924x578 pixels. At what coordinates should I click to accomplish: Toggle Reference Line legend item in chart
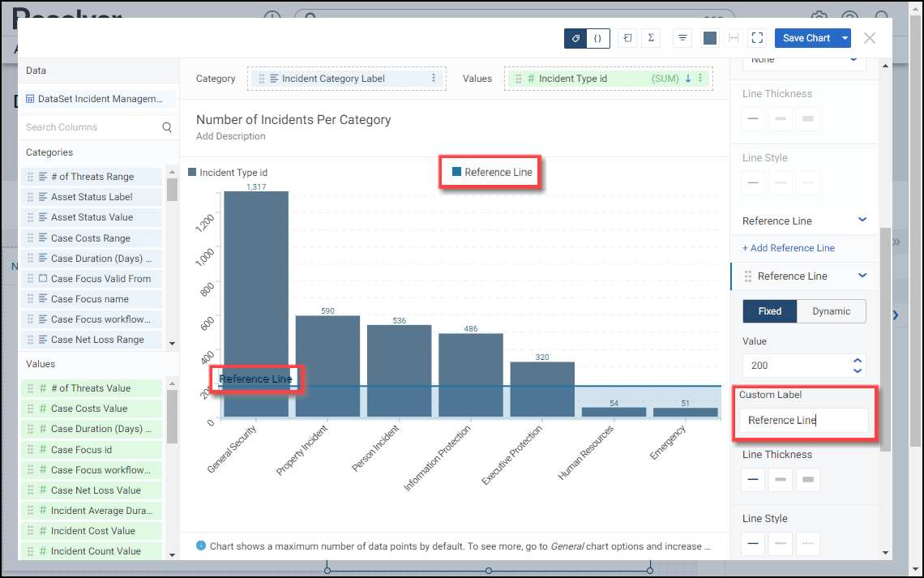point(491,172)
